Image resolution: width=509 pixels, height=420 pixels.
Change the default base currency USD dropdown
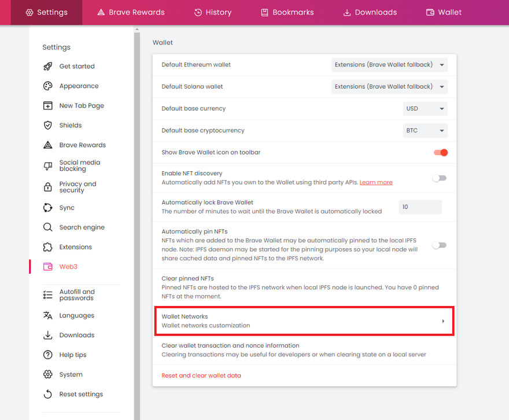pyautogui.click(x=425, y=109)
